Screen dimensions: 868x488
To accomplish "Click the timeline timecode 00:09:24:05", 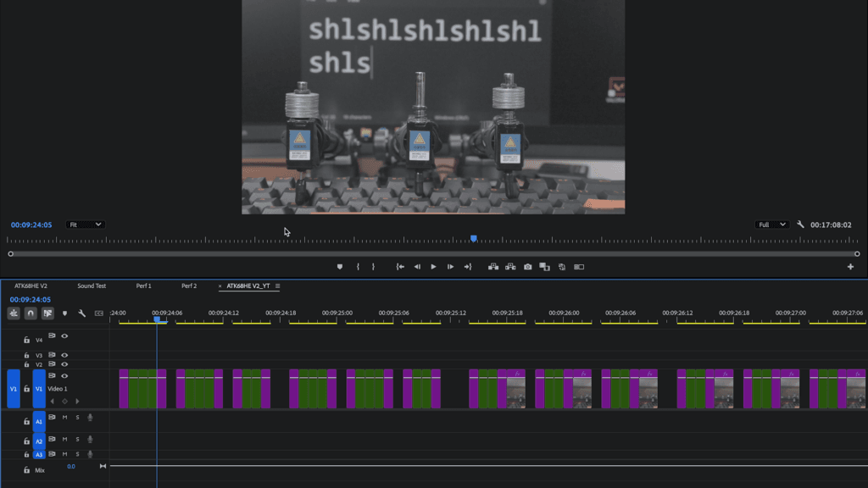I will [x=31, y=299].
